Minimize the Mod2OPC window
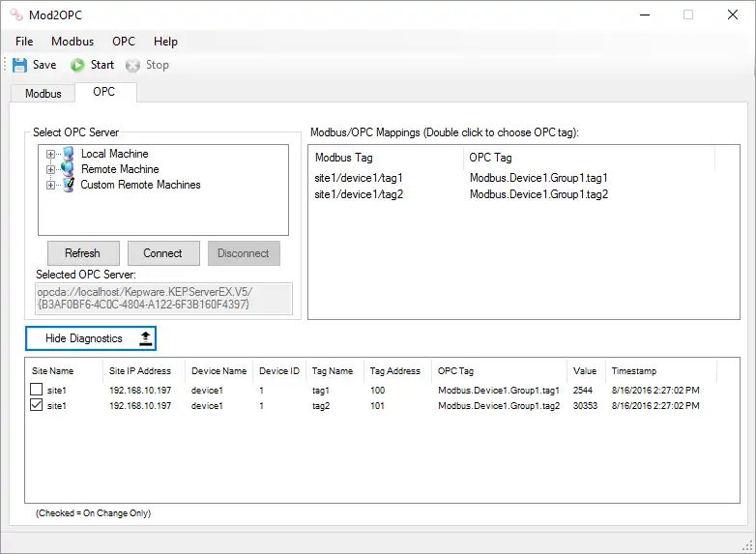Viewport: 756px width, 554px height. (x=645, y=15)
